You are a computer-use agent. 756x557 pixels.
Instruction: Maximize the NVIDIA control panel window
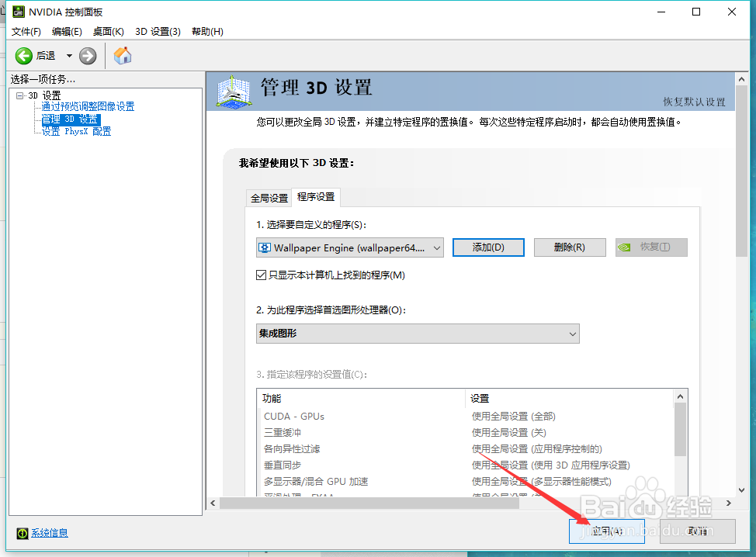[x=696, y=12]
